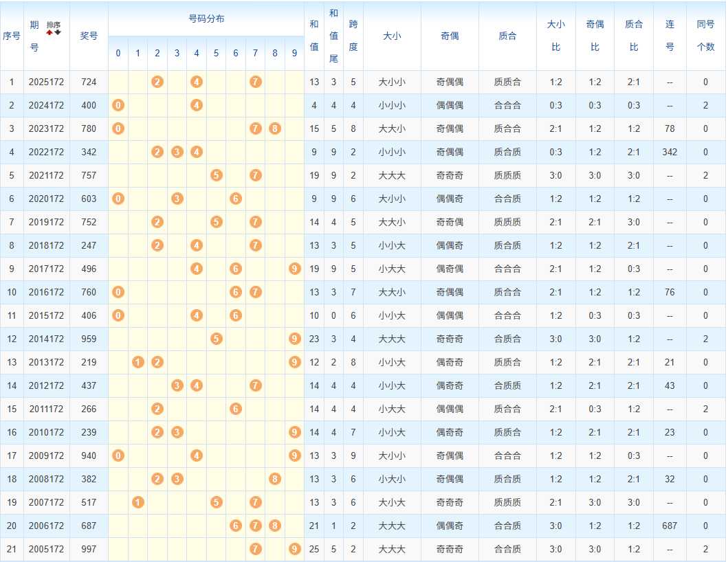
Task: Click orange ball 8 in the 2023172 row
Action: click(x=275, y=128)
